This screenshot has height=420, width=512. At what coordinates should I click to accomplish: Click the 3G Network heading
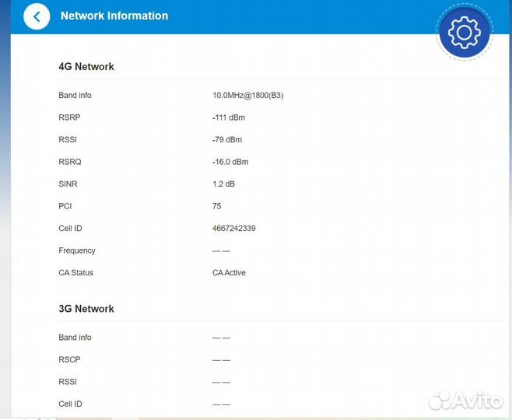click(86, 309)
